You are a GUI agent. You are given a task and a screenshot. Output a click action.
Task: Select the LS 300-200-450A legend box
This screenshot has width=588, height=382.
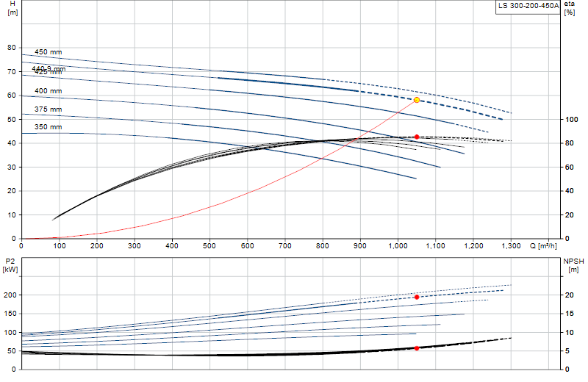click(x=528, y=7)
